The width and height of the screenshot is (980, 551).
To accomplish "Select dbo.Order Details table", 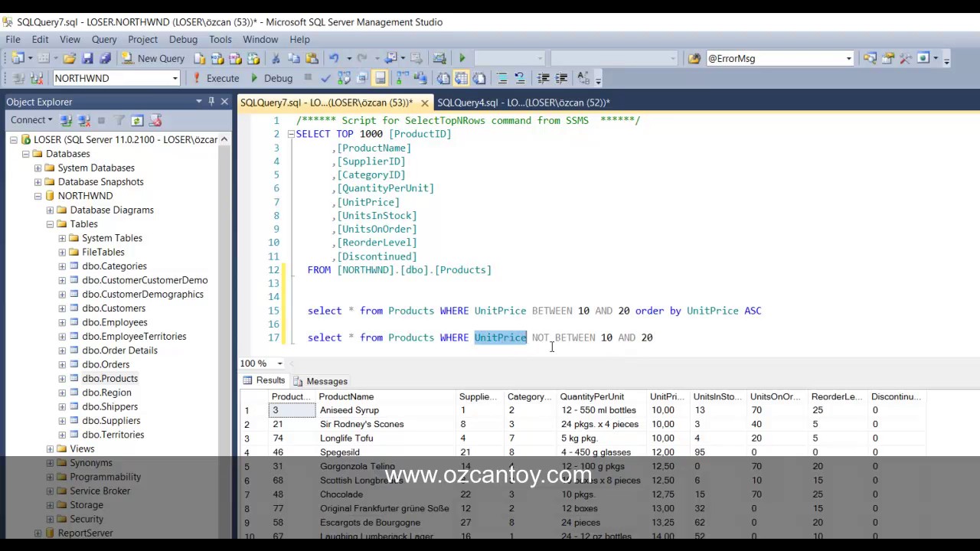I will point(119,350).
